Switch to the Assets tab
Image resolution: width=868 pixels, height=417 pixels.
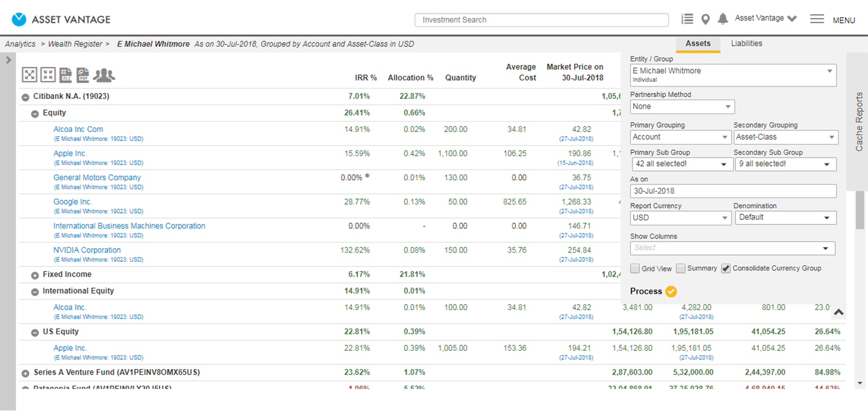point(698,43)
